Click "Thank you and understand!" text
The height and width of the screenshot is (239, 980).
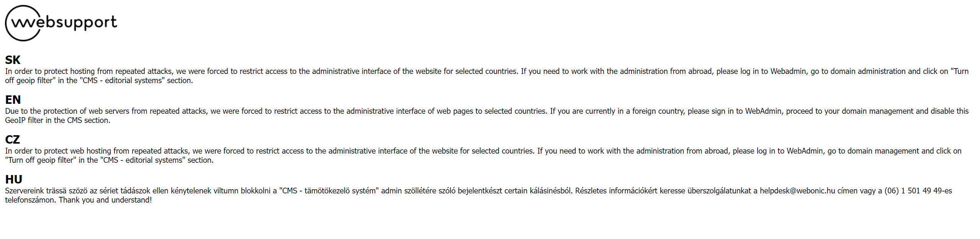click(x=105, y=200)
